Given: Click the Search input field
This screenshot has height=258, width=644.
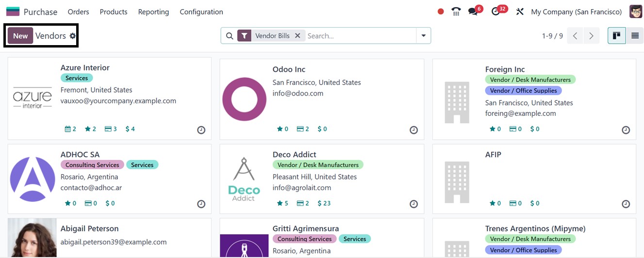Looking at the screenshot, I should pos(359,36).
